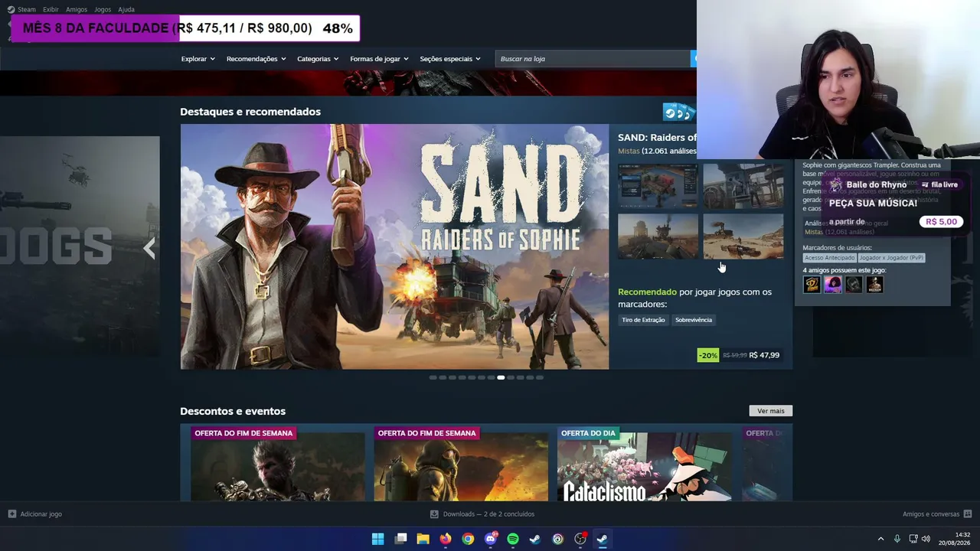
Task: Click the R$ 47,99 discounted price
Action: pyautogui.click(x=764, y=355)
